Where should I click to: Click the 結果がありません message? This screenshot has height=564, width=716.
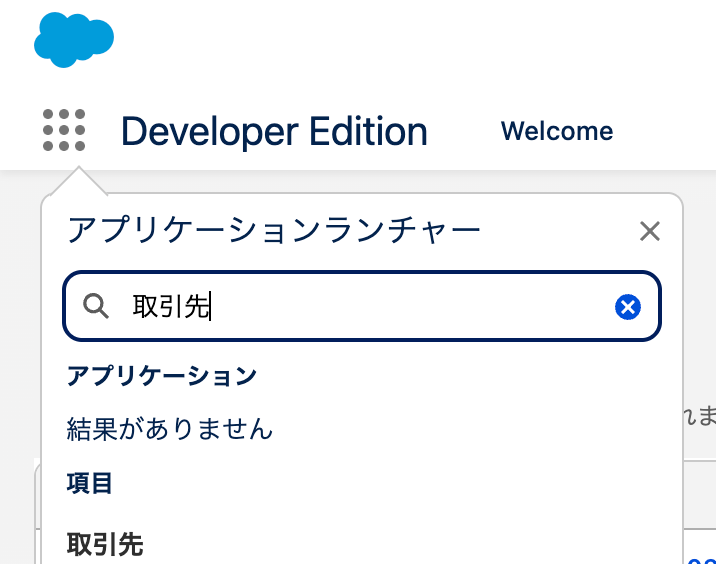pyautogui.click(x=169, y=429)
